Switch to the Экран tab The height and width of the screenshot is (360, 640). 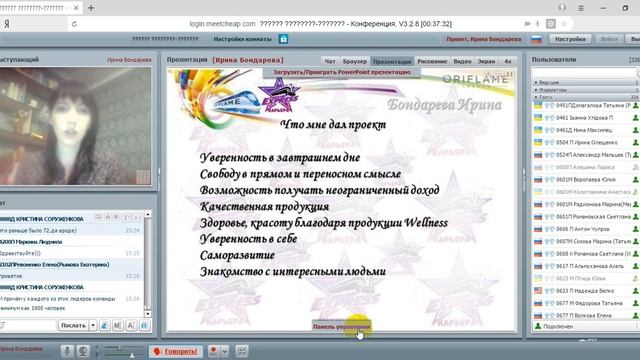pos(487,61)
